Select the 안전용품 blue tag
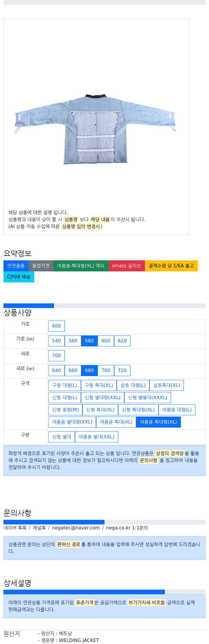The width and height of the screenshot is (209, 644). tap(16, 266)
